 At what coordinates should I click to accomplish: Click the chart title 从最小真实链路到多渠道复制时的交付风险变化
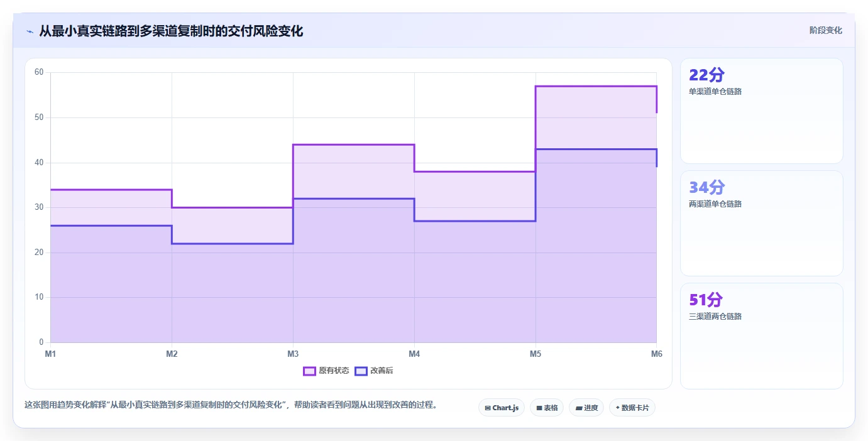(171, 31)
